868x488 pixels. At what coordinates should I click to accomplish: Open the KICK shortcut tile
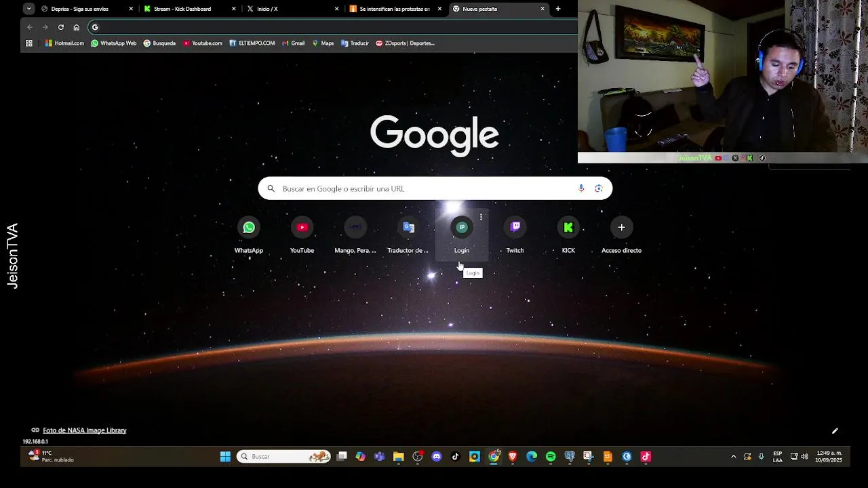pyautogui.click(x=568, y=236)
